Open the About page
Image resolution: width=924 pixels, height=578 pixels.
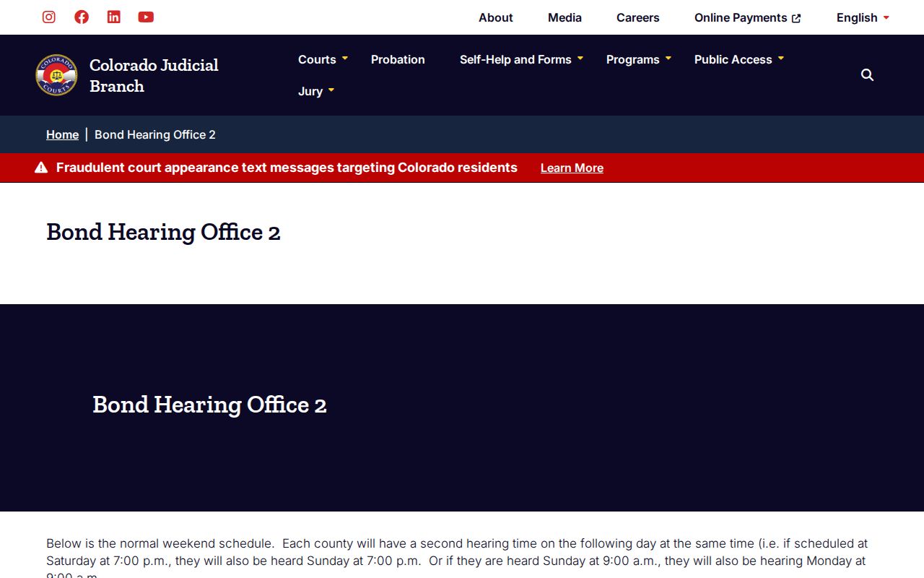(496, 17)
